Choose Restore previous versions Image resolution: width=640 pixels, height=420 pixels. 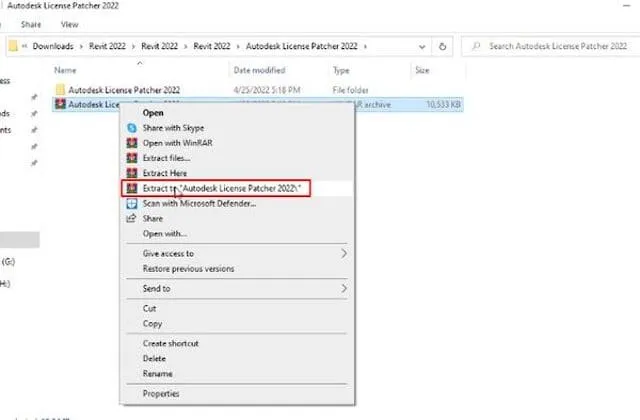tap(189, 269)
